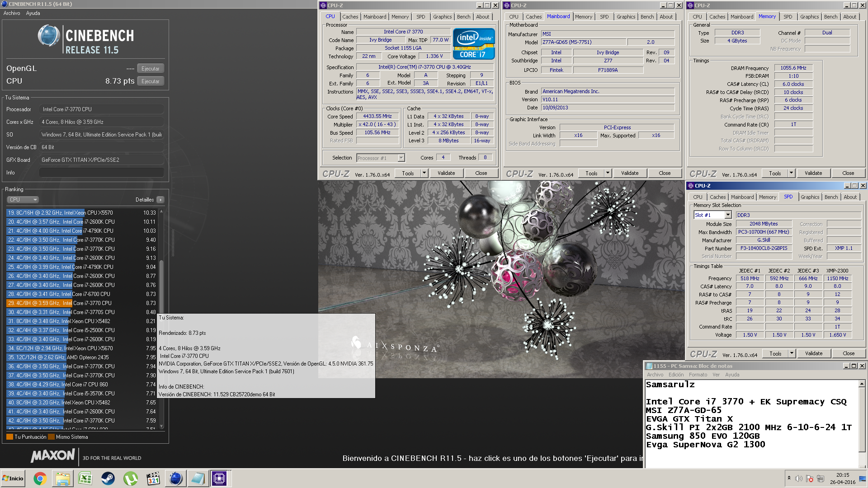868x488 pixels.
Task: Switch to Bench tab in CPU-Z Mainboard window
Action: click(647, 17)
